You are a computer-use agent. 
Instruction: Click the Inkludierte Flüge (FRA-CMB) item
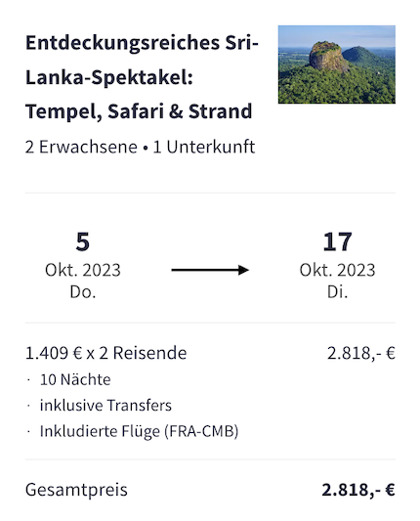(x=139, y=431)
